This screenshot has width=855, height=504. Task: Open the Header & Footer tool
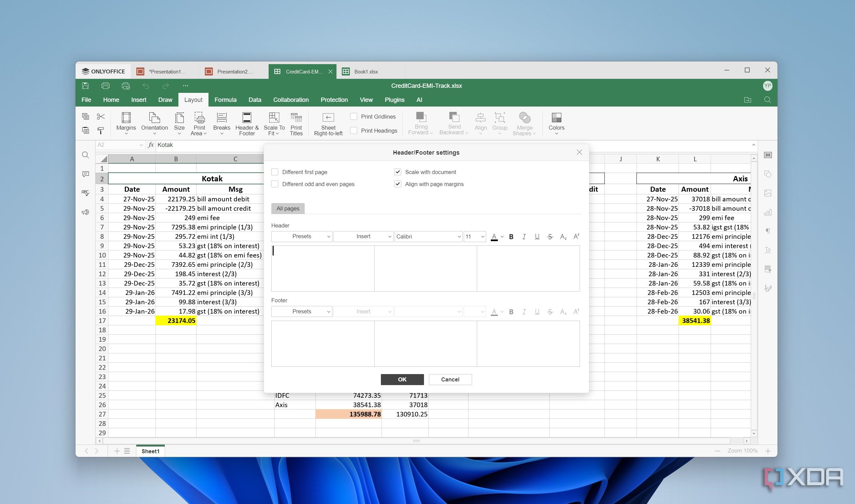pyautogui.click(x=247, y=124)
